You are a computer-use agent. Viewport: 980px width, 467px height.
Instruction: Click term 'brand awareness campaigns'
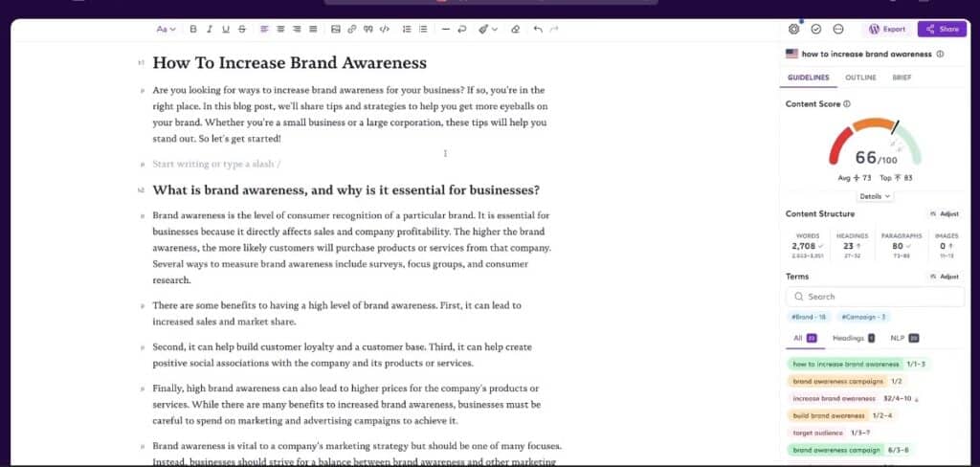coord(838,381)
